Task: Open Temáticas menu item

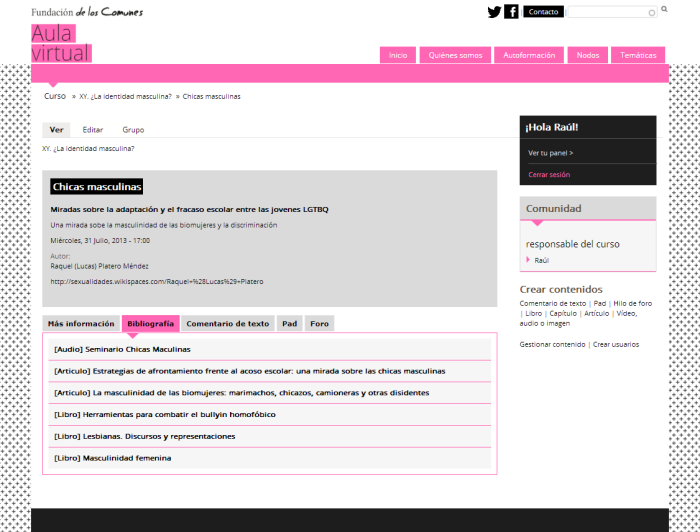Action: pos(638,55)
